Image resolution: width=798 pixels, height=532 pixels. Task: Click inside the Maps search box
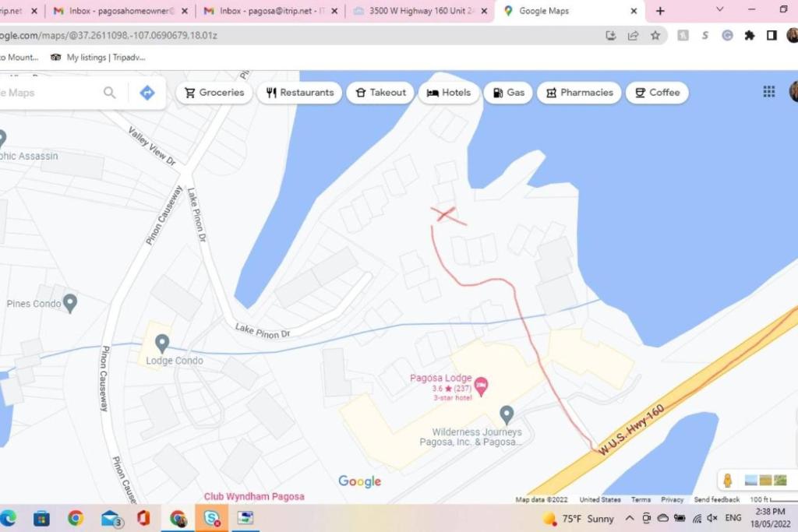click(47, 93)
